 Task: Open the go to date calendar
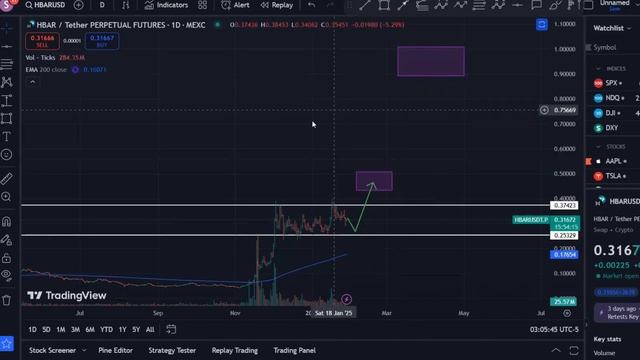[x=171, y=329]
